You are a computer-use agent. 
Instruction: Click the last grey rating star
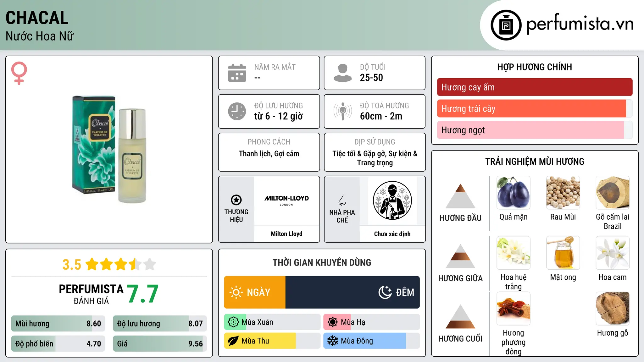click(150, 264)
